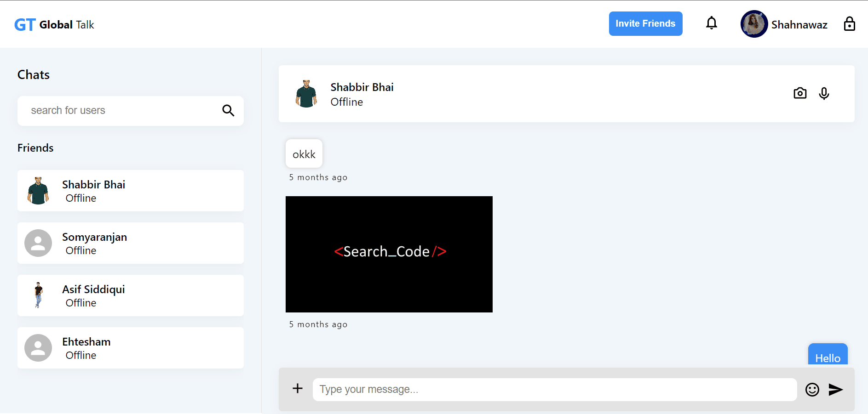Click Ehtesham default avatar
This screenshot has height=414, width=868.
pyautogui.click(x=38, y=348)
